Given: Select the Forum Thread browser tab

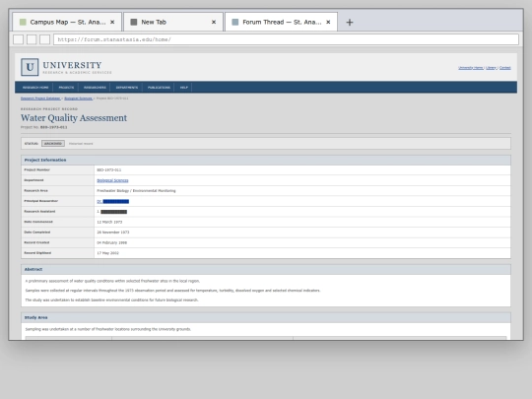Looking at the screenshot, I should click(281, 22).
